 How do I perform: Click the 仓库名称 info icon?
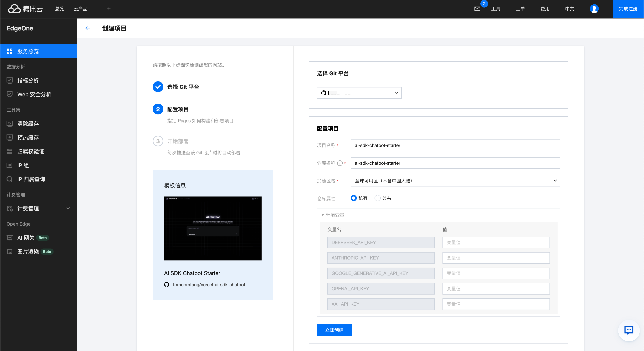point(340,163)
